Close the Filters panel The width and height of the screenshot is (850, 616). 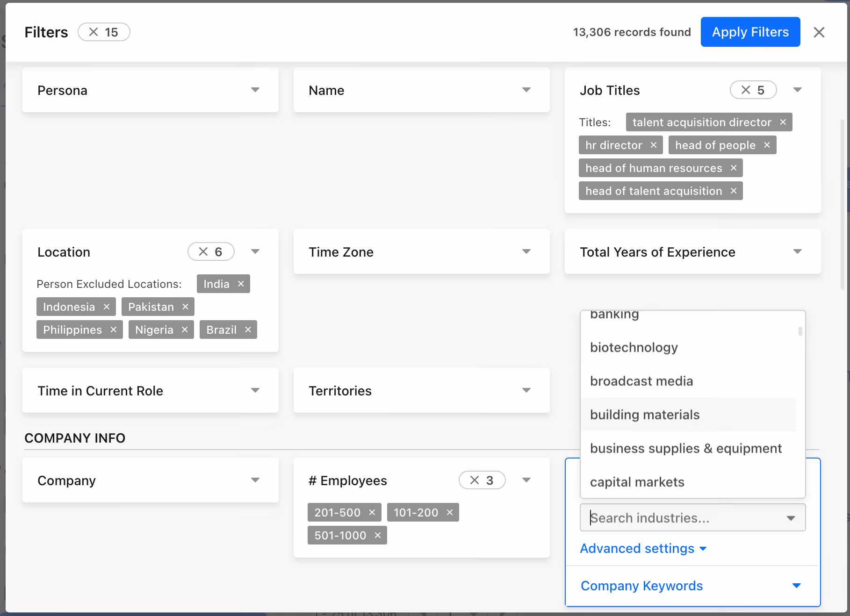click(819, 32)
